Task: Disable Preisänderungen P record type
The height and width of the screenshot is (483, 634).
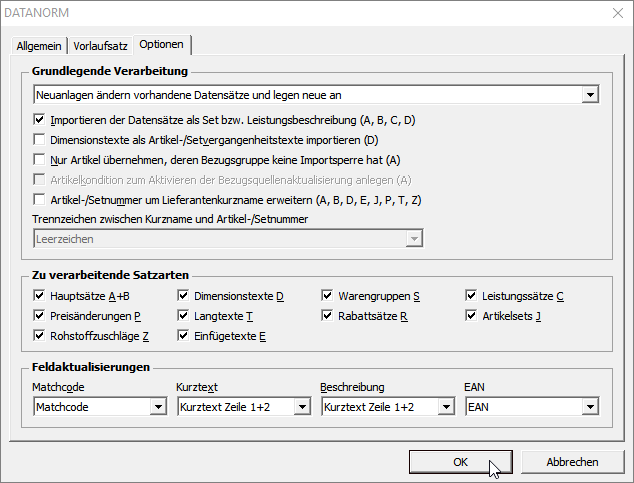Action: point(39,316)
